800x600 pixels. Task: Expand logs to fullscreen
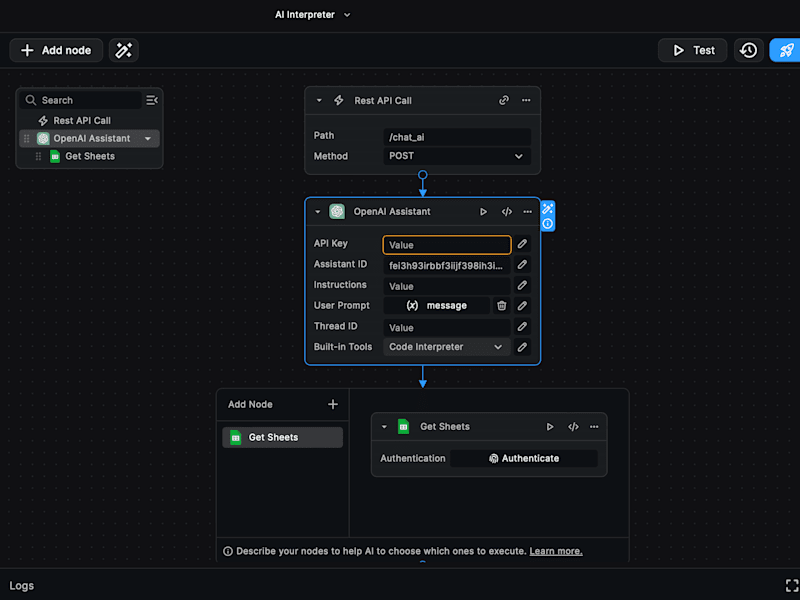tap(791, 586)
